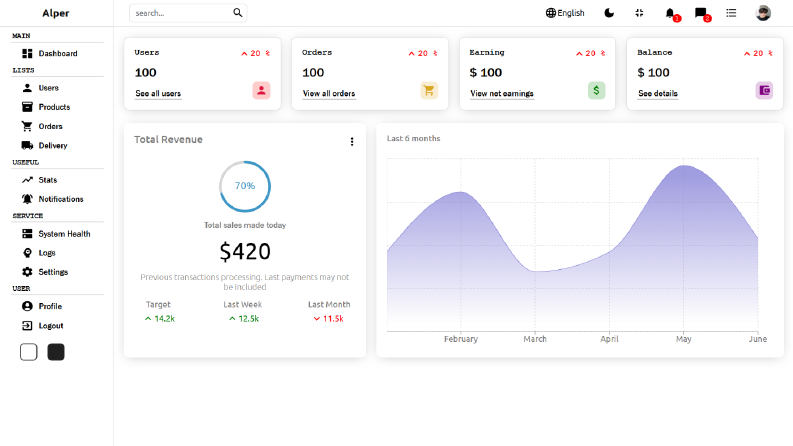The width and height of the screenshot is (793, 446).
Task: Click the Last Week 12.5k value
Action: (x=243, y=319)
